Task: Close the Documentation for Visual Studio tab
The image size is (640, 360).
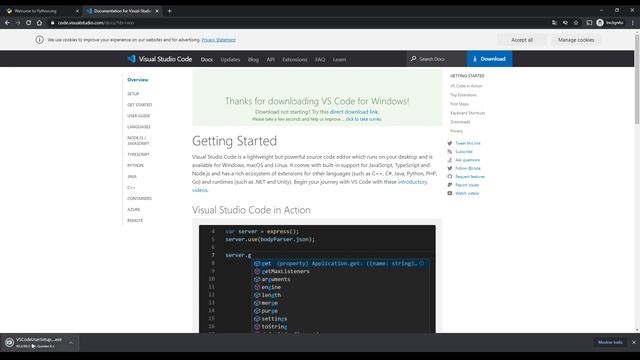Action: click(x=157, y=11)
